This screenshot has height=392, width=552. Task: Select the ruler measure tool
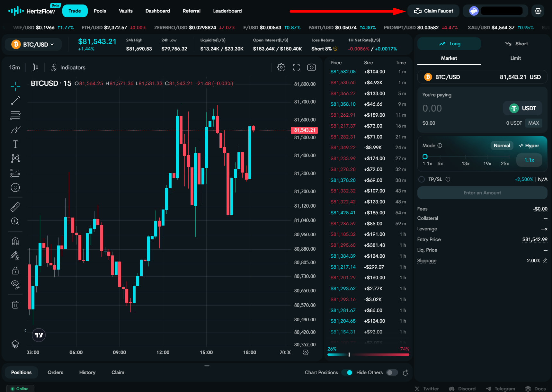tap(15, 207)
